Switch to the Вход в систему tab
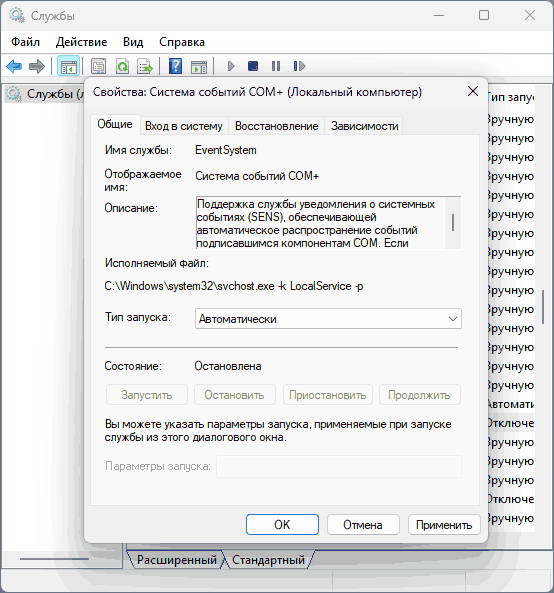 tap(184, 126)
